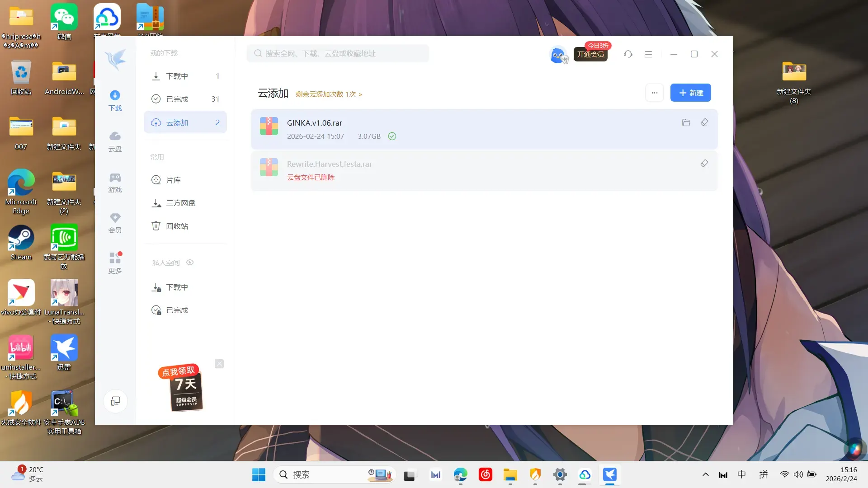Clear Rewrite.Harvest.festa.rar record eraser icon
This screenshot has height=488, width=868.
(704, 164)
